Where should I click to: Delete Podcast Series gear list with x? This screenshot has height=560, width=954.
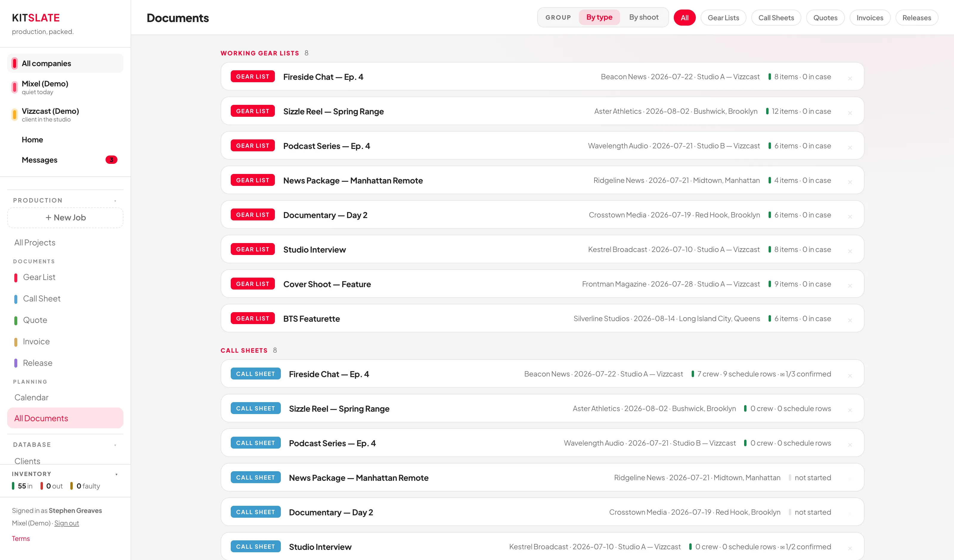tap(850, 147)
